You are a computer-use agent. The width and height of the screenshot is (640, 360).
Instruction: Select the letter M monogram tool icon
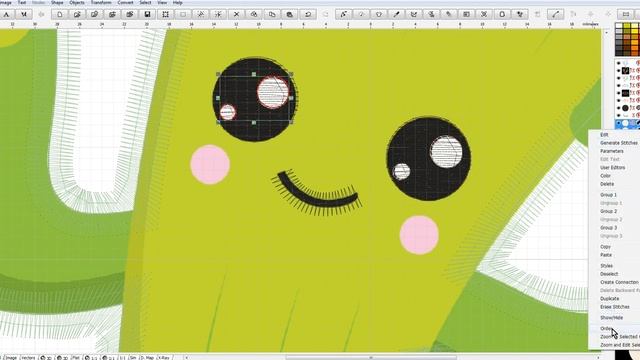24,14
